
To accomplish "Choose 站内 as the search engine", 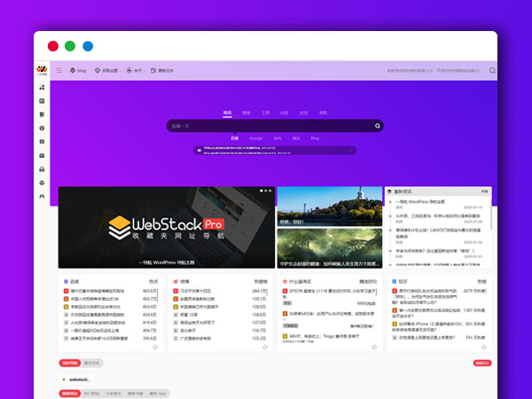I will click(278, 138).
